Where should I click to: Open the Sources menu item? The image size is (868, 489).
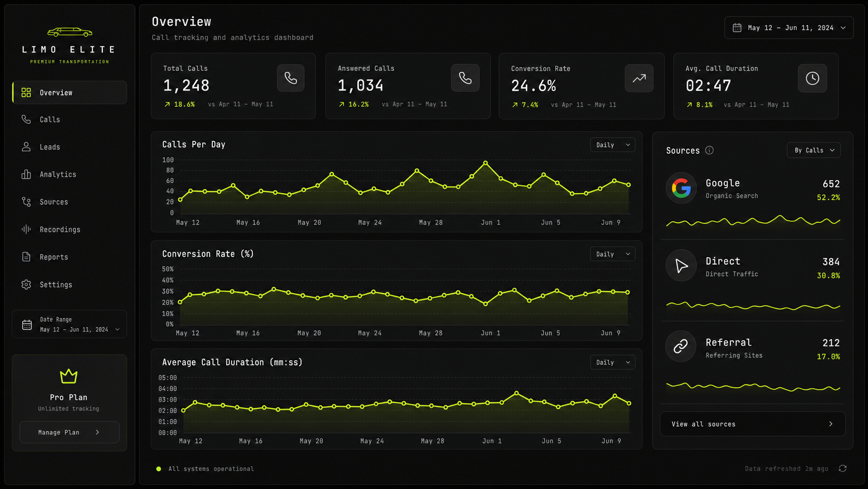70,202
